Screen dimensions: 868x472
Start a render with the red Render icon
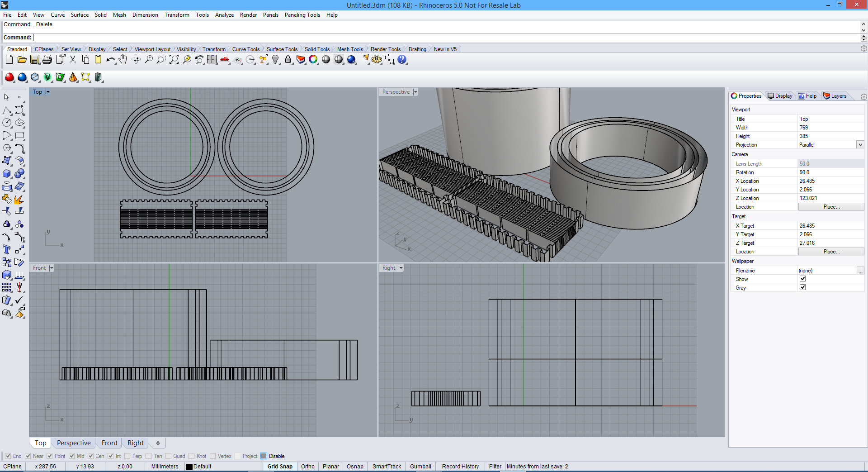click(x=9, y=77)
